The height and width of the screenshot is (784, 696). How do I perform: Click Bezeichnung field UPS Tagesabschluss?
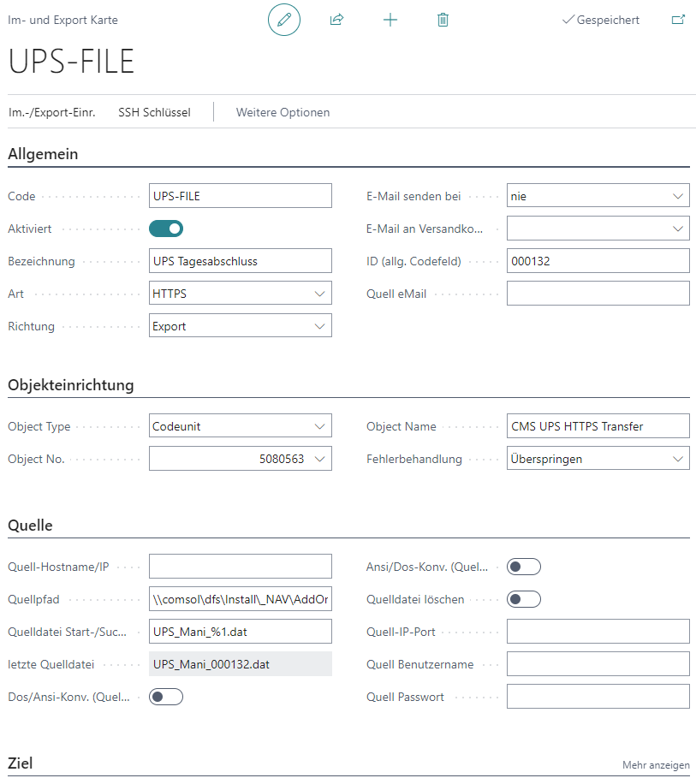(x=241, y=261)
